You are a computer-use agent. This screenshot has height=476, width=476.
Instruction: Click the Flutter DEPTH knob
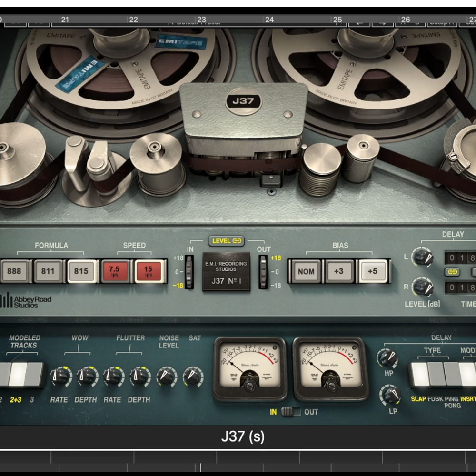[x=139, y=377]
